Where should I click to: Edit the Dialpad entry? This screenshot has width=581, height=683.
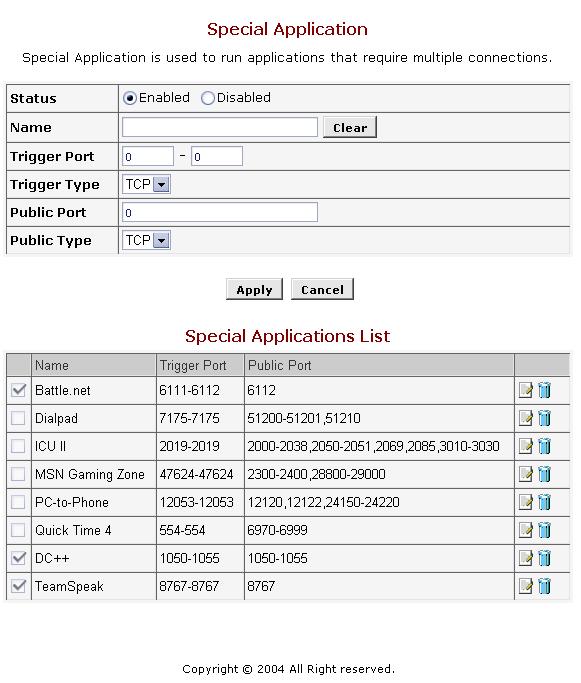526,418
